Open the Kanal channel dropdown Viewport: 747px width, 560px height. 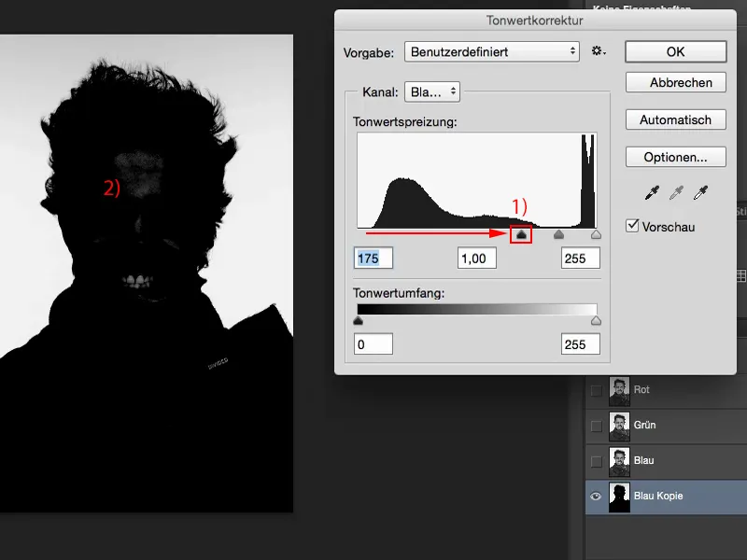click(x=432, y=91)
